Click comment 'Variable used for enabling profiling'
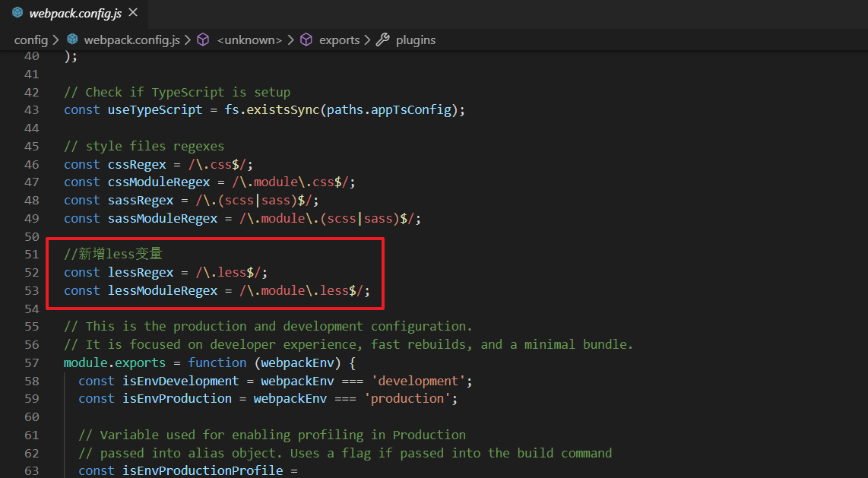The height and width of the screenshot is (478, 868). coord(272,435)
